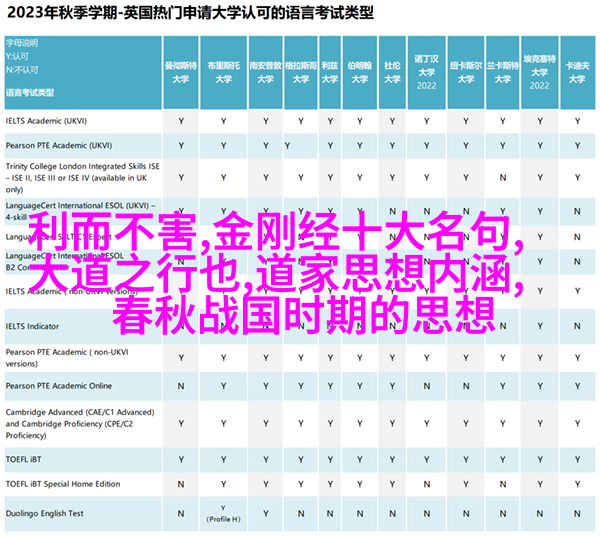Click the Y (Profile H) cell in Duolingo row
The width and height of the screenshot is (600, 536).
click(x=223, y=513)
